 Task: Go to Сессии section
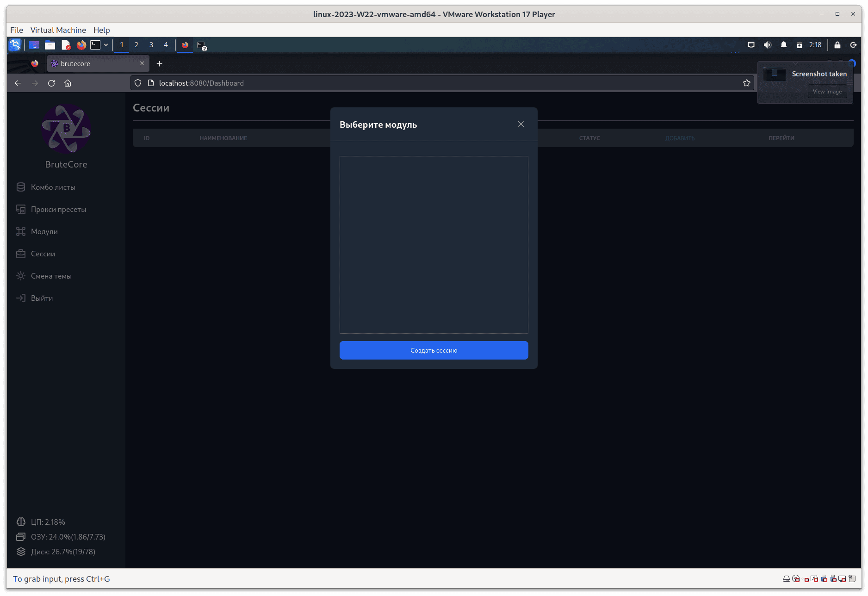pyautogui.click(x=43, y=254)
